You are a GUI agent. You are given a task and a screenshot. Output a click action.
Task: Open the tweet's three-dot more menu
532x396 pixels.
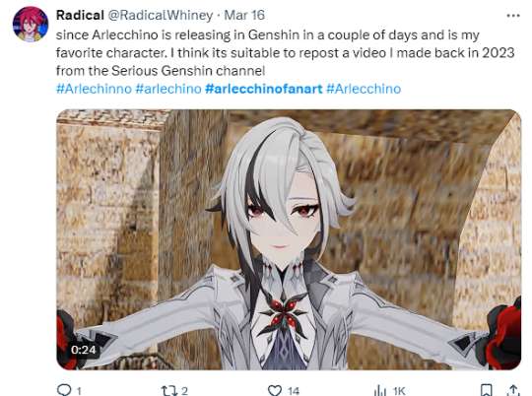[x=513, y=16]
